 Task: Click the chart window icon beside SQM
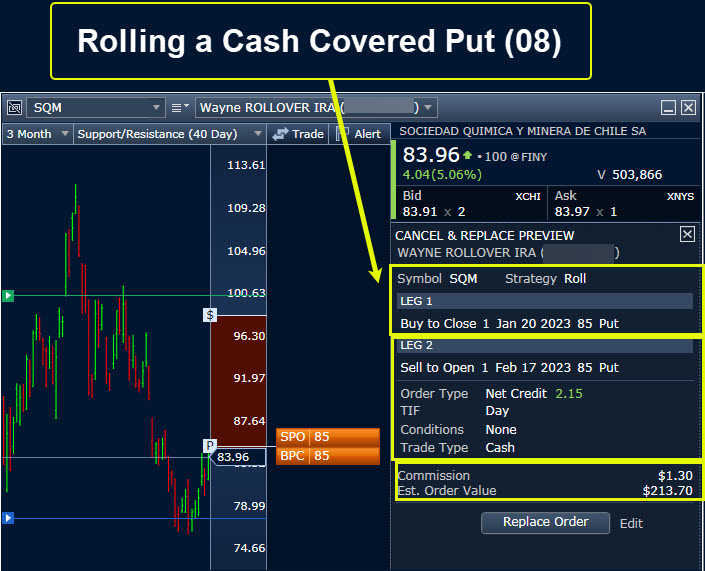15,108
